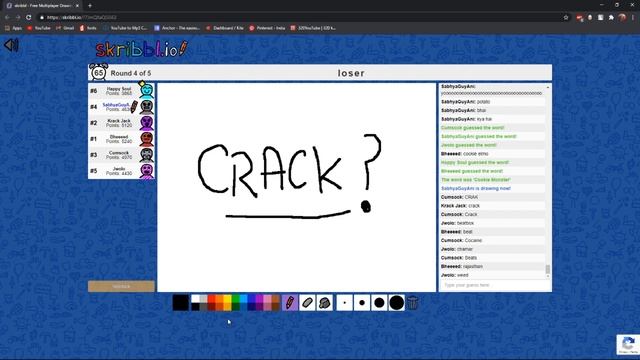The width and height of the screenshot is (640, 360).
Task: Click the reCAPTCHA badge
Action: (x=628, y=344)
